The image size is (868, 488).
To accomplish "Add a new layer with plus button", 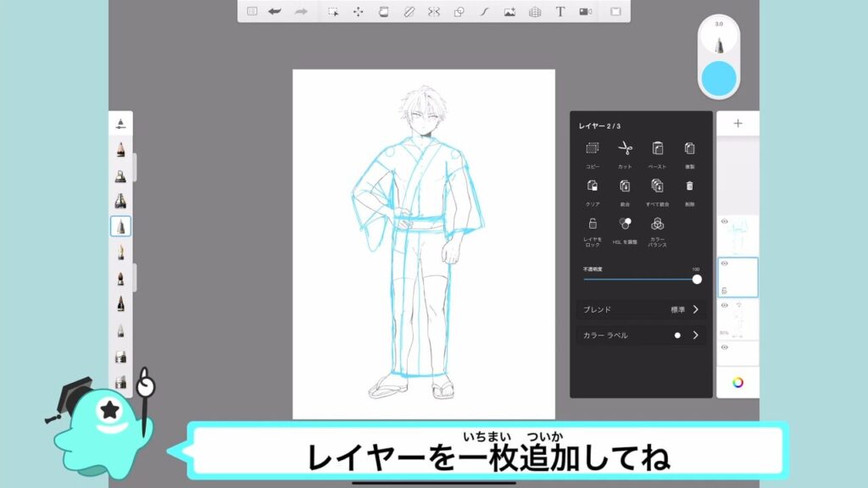I will point(737,124).
